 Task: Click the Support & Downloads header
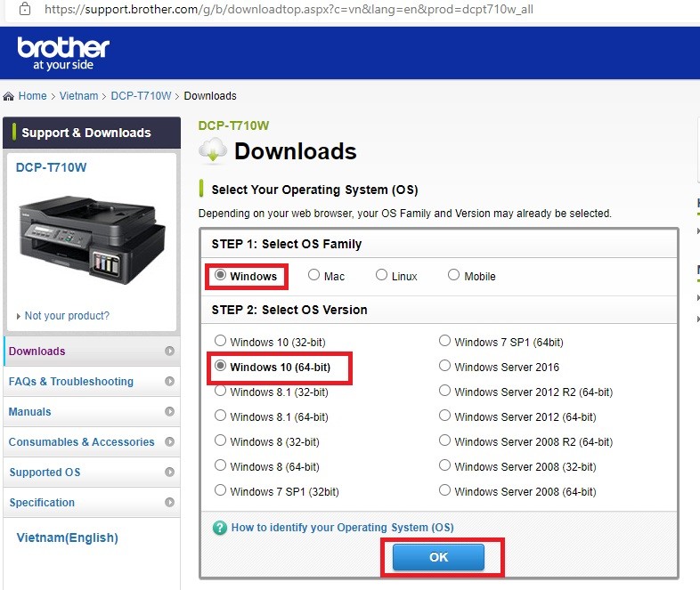[x=92, y=133]
